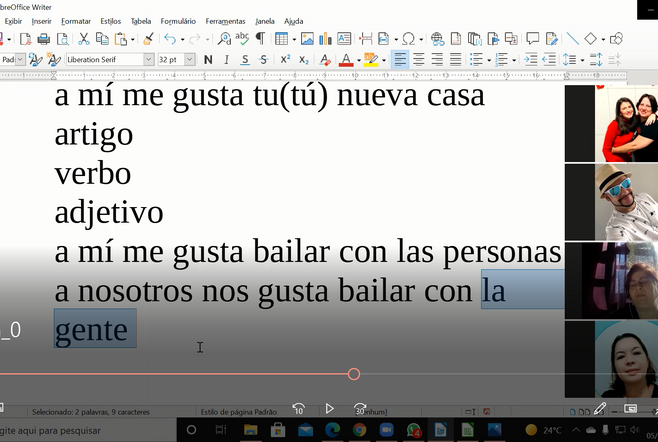Toggle superscript X² formatting

(x=285, y=59)
